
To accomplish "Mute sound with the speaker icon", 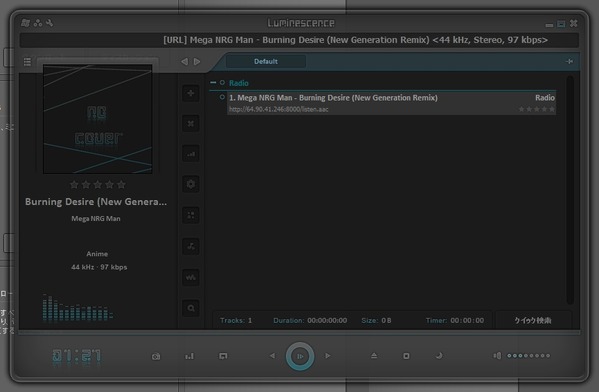I will click(x=497, y=356).
